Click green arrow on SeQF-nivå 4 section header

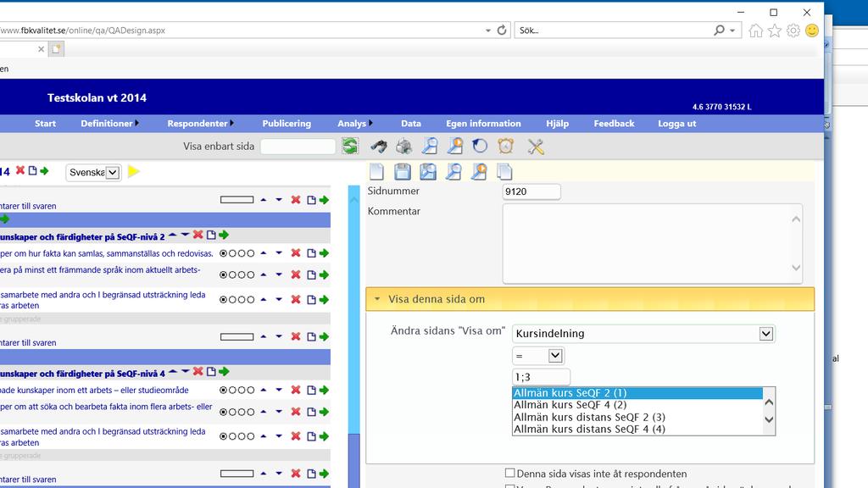(224, 371)
